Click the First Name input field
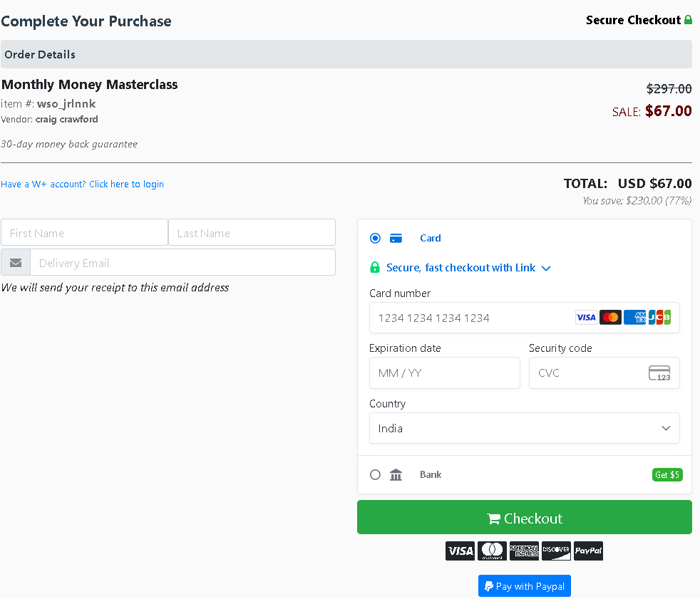 pyautogui.click(x=84, y=233)
